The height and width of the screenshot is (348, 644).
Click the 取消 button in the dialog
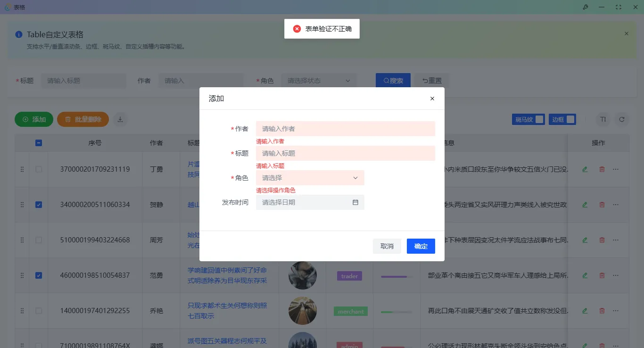[387, 246]
